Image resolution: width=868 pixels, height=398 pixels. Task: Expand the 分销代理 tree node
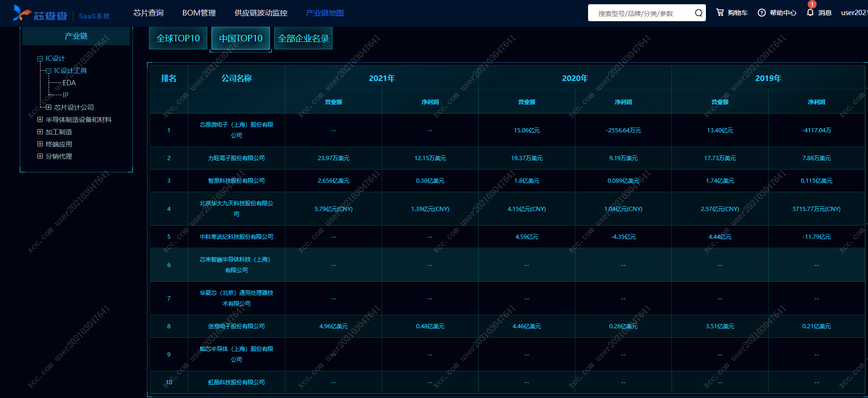[40, 156]
